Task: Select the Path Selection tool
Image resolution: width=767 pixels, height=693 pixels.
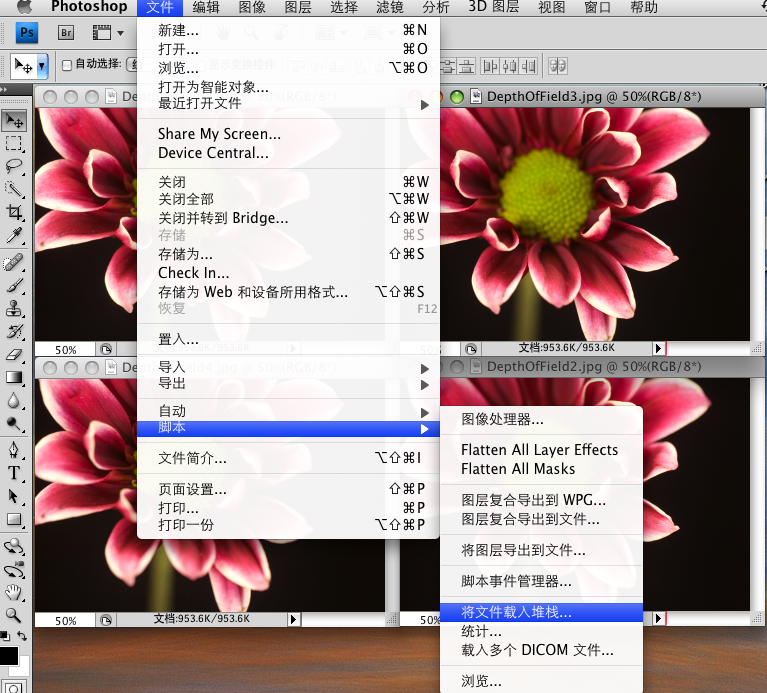Action: click(14, 496)
